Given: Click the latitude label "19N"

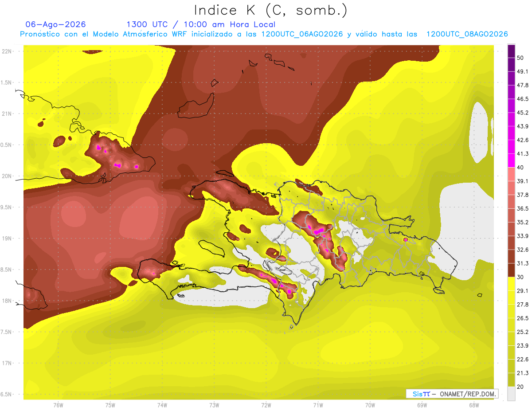Looking at the screenshot, I should point(7,239).
